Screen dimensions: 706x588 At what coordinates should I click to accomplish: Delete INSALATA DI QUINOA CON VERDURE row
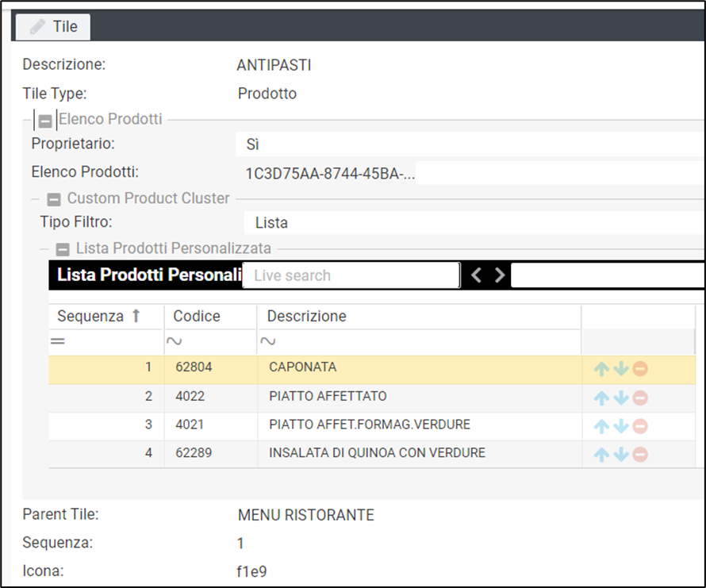tap(640, 455)
